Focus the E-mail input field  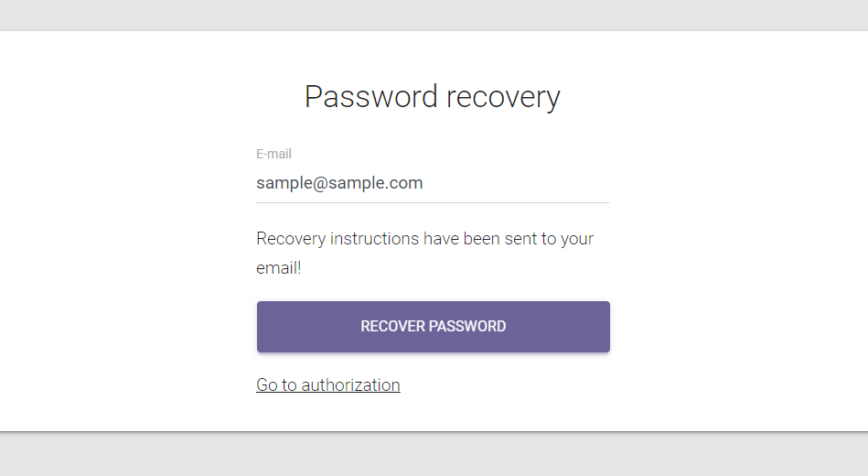tap(432, 183)
